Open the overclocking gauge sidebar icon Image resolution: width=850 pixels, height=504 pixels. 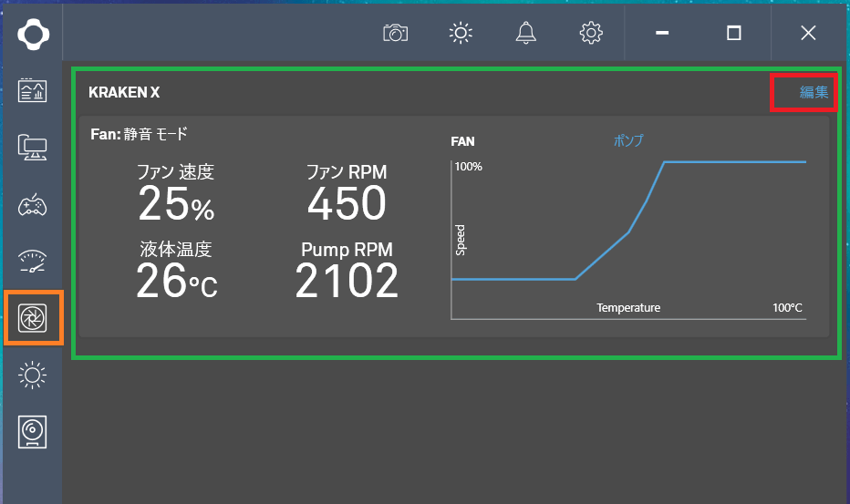[x=33, y=262]
